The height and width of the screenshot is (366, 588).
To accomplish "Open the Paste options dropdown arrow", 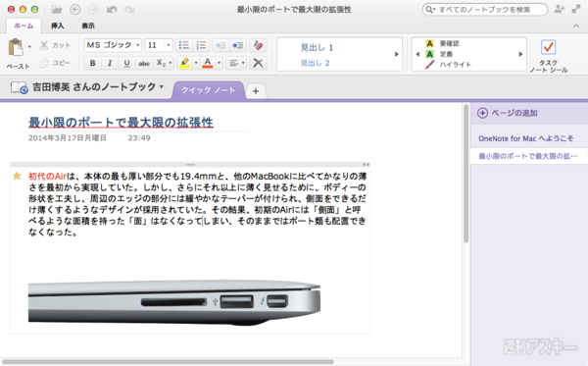I will pyautogui.click(x=29, y=47).
